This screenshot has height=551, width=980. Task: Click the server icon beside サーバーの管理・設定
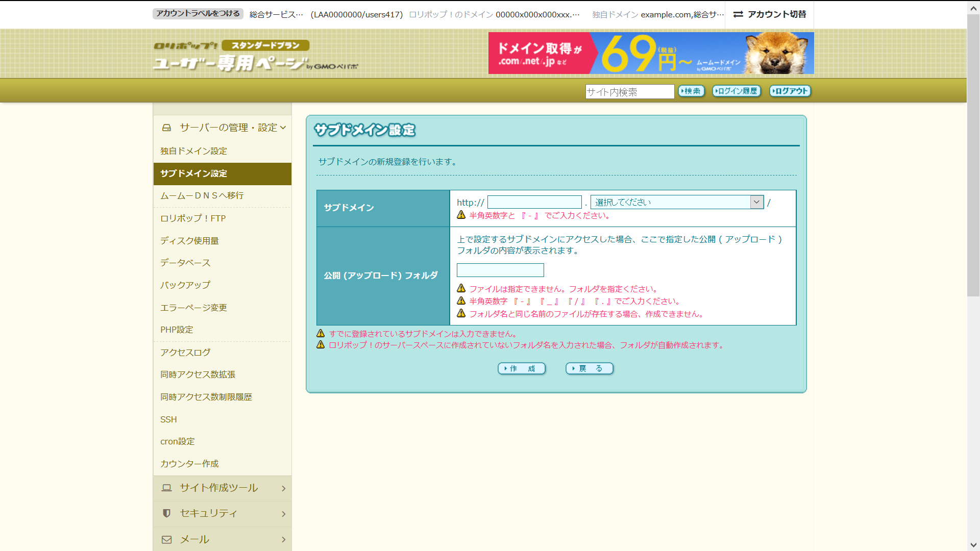166,128
